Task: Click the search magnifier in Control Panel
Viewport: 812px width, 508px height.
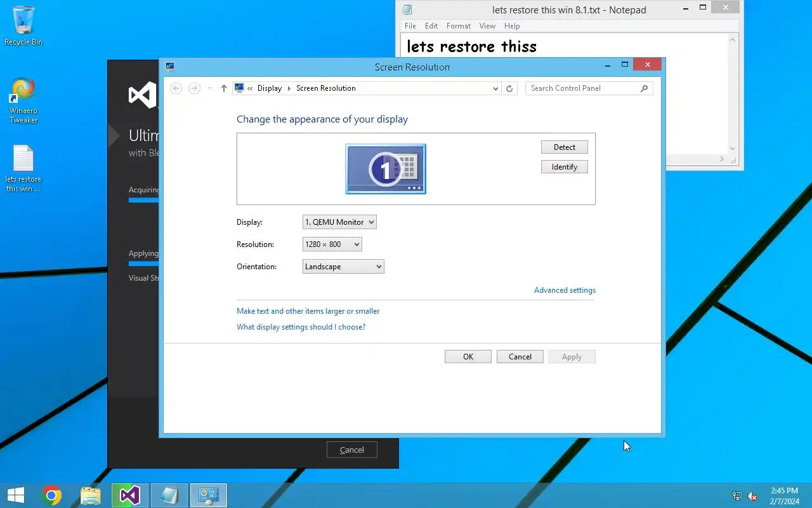Action: click(644, 88)
